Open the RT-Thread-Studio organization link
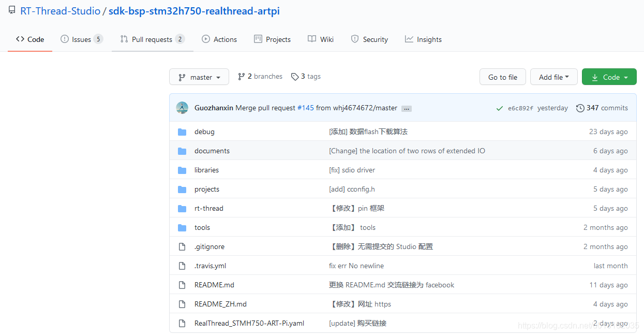 pyautogui.click(x=60, y=11)
